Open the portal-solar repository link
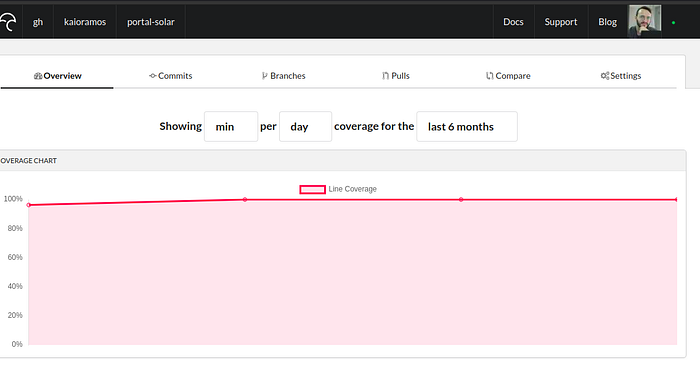Image resolution: width=700 pixels, height=367 pixels. tap(151, 22)
